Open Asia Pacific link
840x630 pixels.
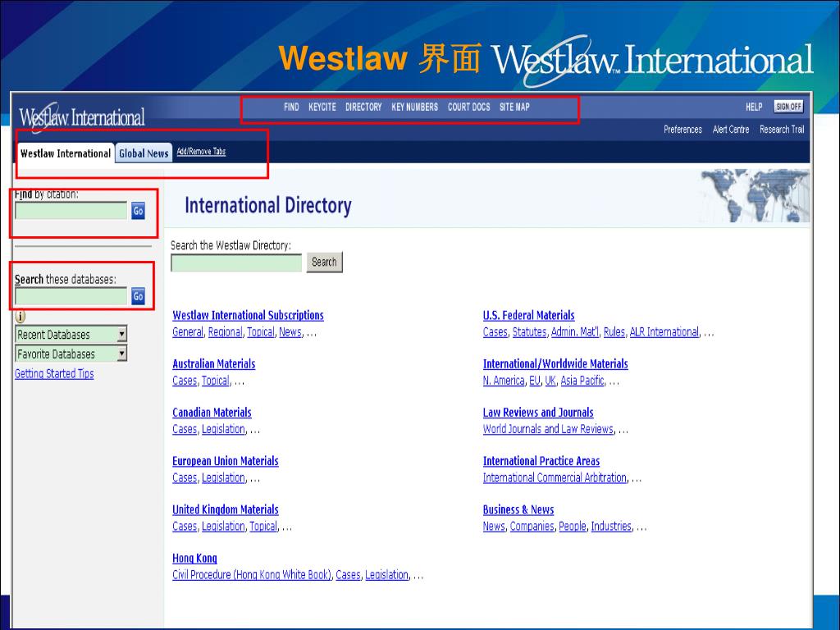(x=582, y=381)
